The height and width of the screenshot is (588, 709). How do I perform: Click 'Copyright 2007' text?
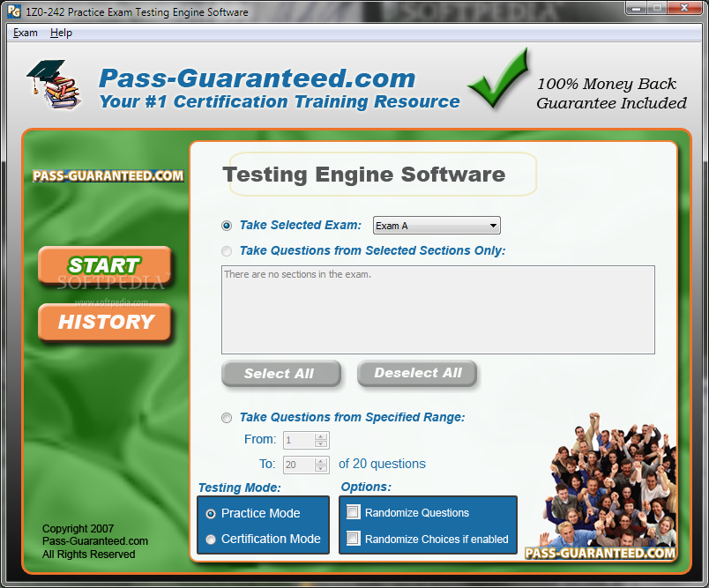coord(78,528)
